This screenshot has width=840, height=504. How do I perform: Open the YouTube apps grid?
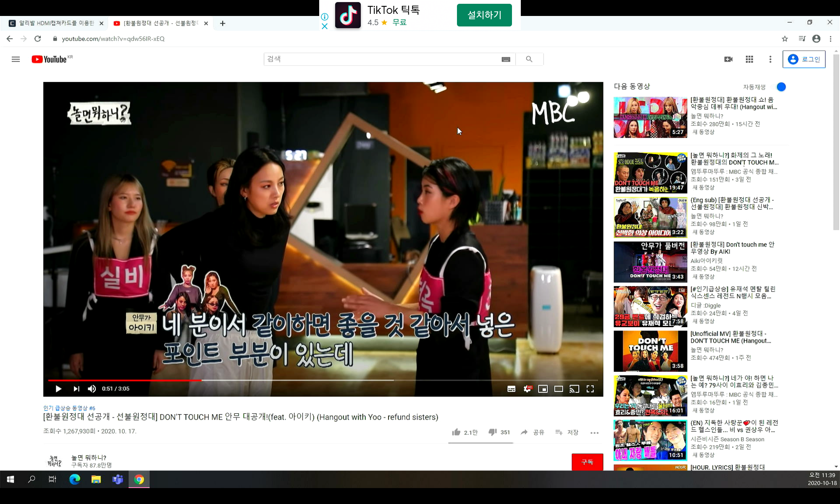click(749, 59)
